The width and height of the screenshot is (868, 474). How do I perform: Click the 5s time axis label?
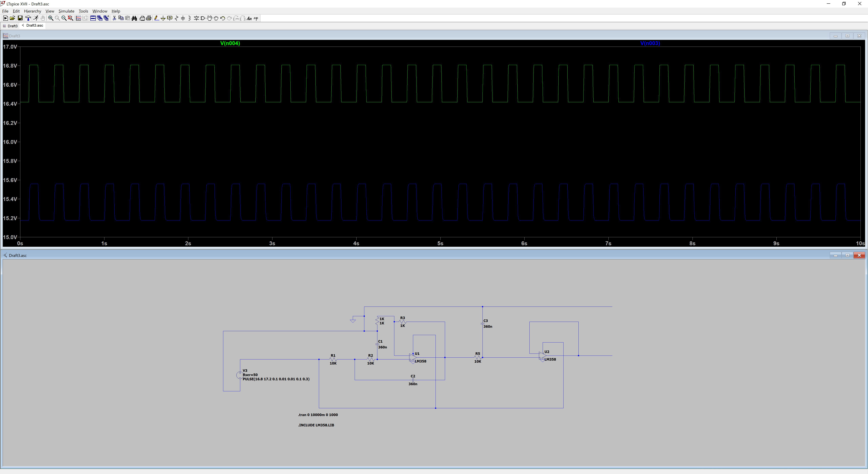click(440, 243)
